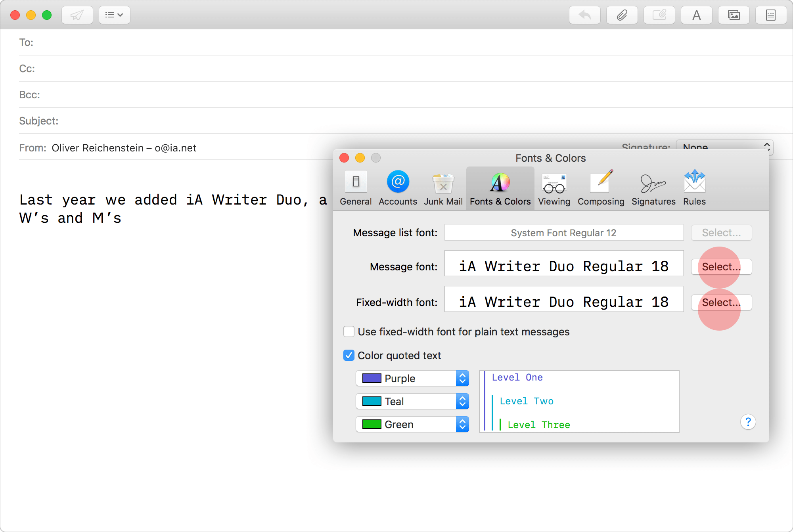The image size is (793, 532).
Task: Click the stationery pane toolbar icon
Action: pos(771,15)
